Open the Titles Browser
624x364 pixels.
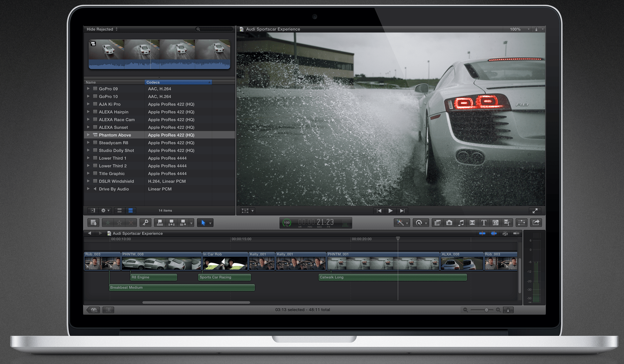point(484,223)
